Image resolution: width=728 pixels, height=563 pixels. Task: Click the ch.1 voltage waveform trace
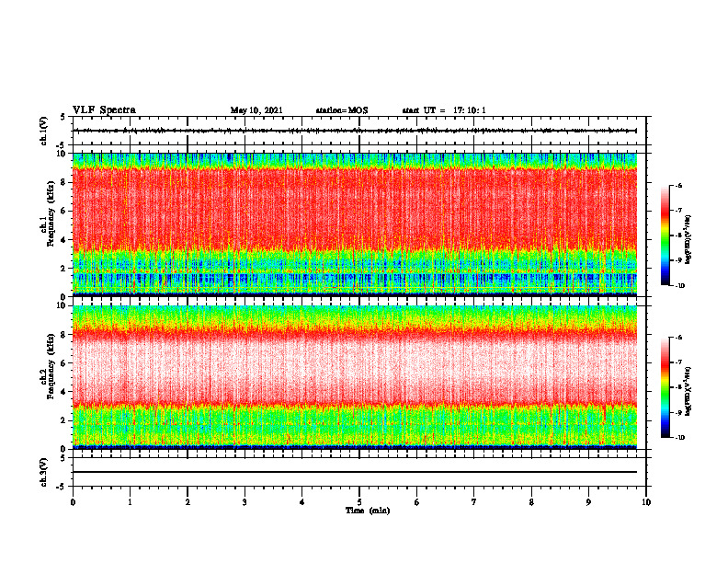tap(355, 131)
